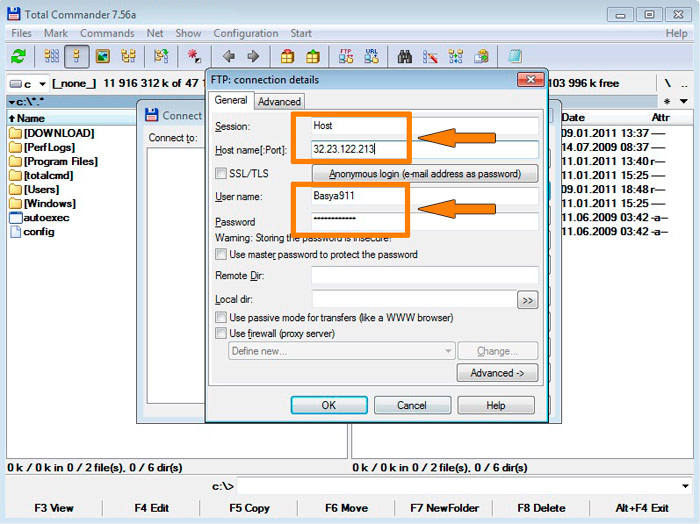Tick the Use firewall (proxy server) checkbox
The image size is (700, 524).
click(x=221, y=334)
